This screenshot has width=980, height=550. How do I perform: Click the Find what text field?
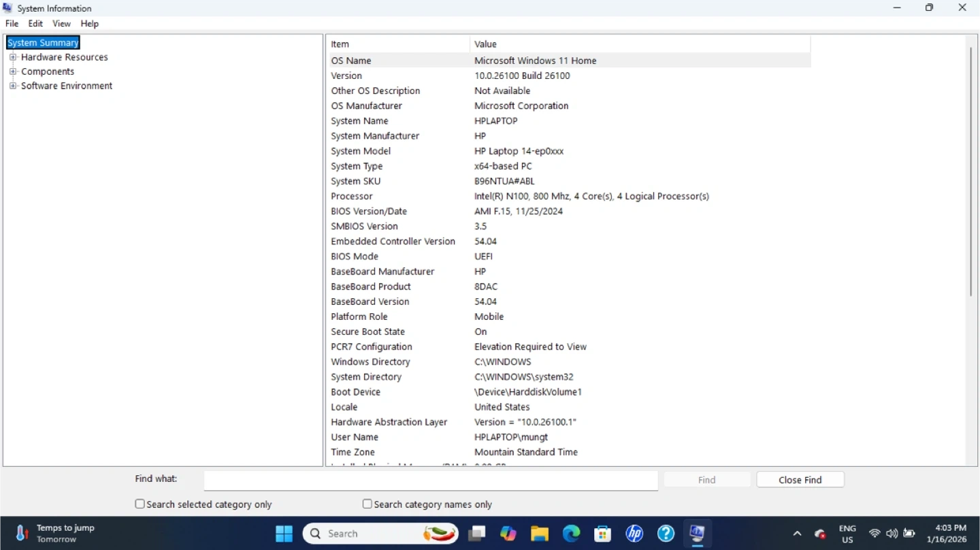[430, 480]
